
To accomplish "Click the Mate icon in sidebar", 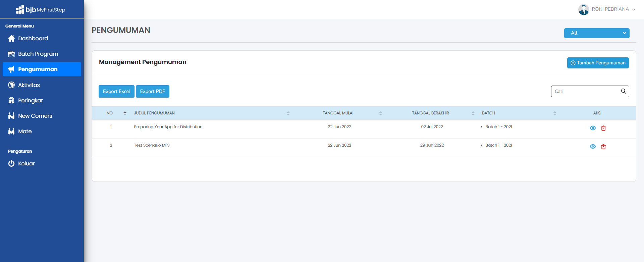I will click(11, 132).
